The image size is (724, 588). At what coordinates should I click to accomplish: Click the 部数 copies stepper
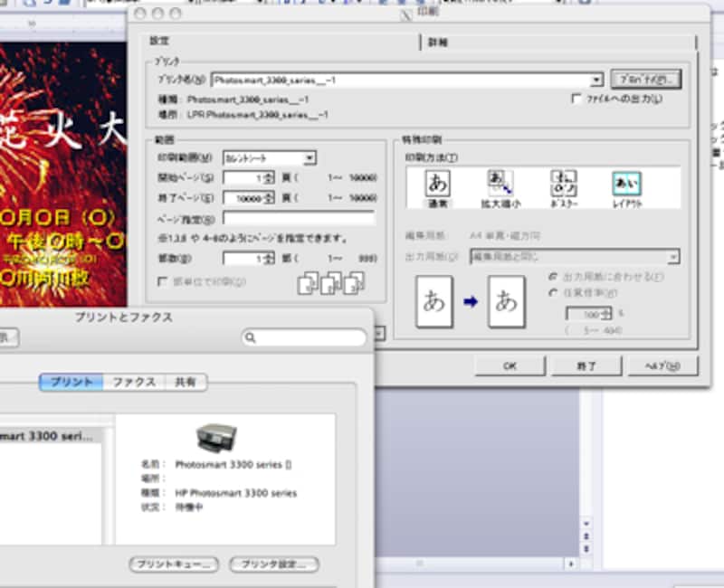268,259
